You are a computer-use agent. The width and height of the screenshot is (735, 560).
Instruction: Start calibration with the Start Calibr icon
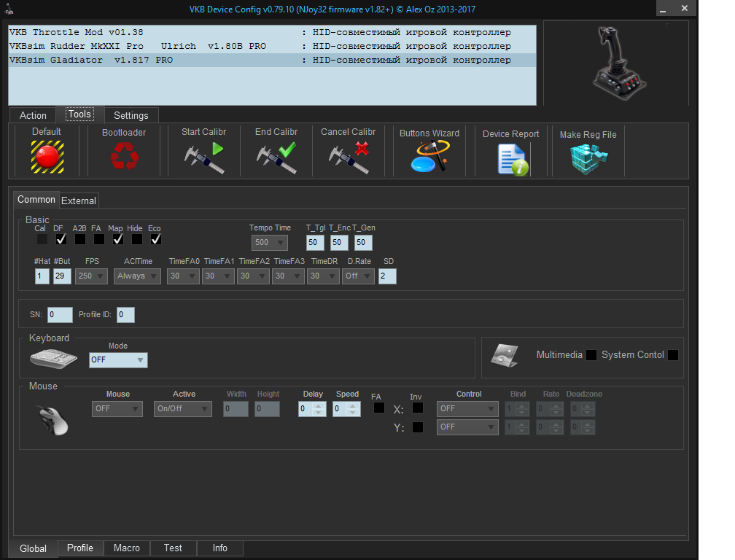click(x=204, y=158)
